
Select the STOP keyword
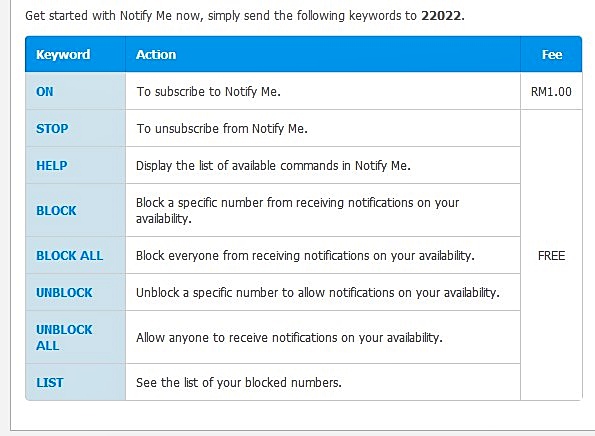pos(52,129)
